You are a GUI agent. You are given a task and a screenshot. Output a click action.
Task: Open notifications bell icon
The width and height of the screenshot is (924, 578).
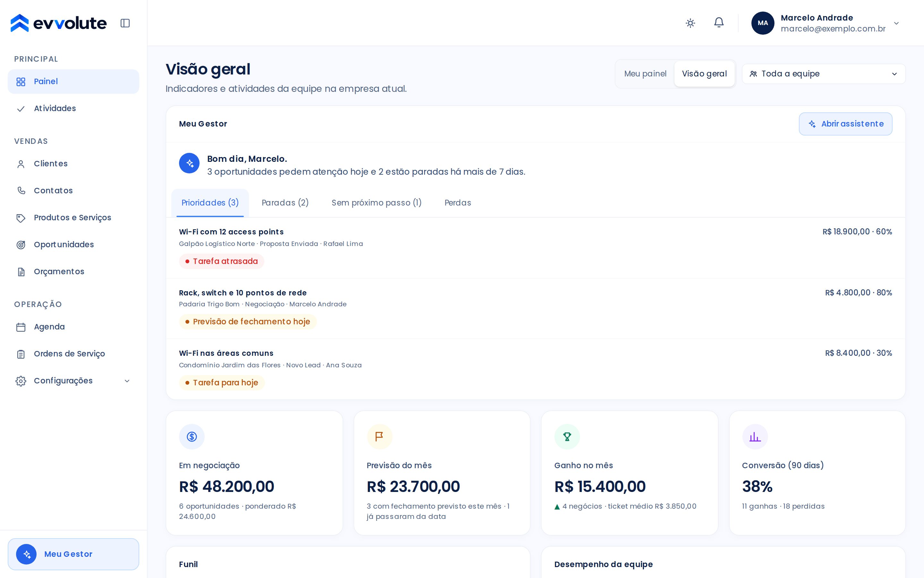(719, 23)
